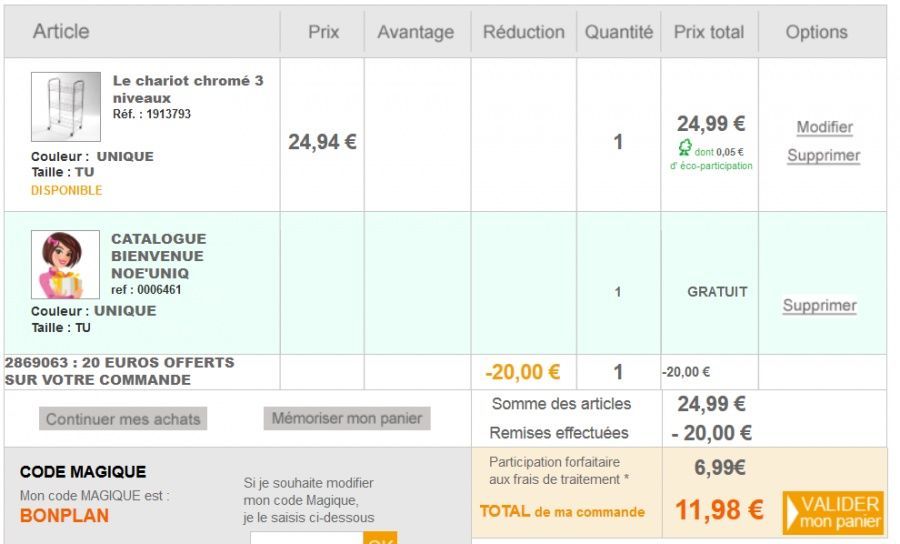Click the BONPLAN magic code text
900x544 pixels.
[64, 516]
